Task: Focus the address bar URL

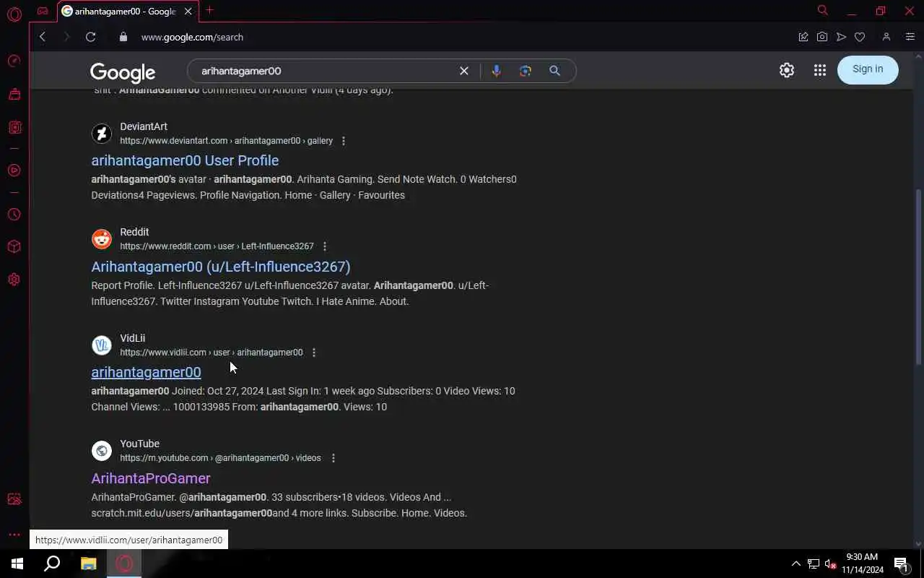Action: (x=192, y=37)
